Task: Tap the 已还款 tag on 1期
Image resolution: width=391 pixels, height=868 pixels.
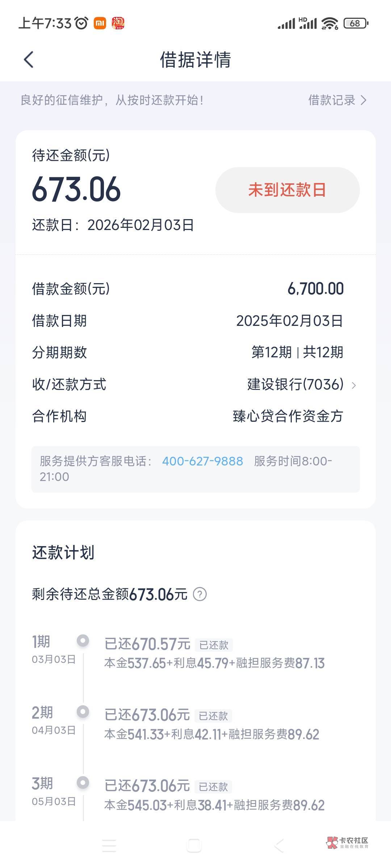Action: 214,645
